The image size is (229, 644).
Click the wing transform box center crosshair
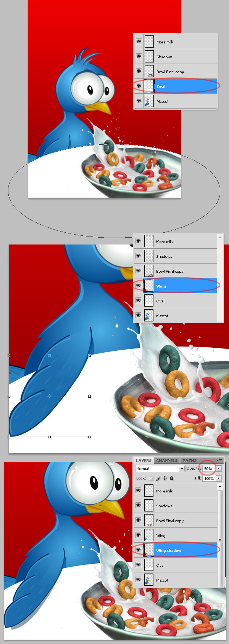click(49, 396)
